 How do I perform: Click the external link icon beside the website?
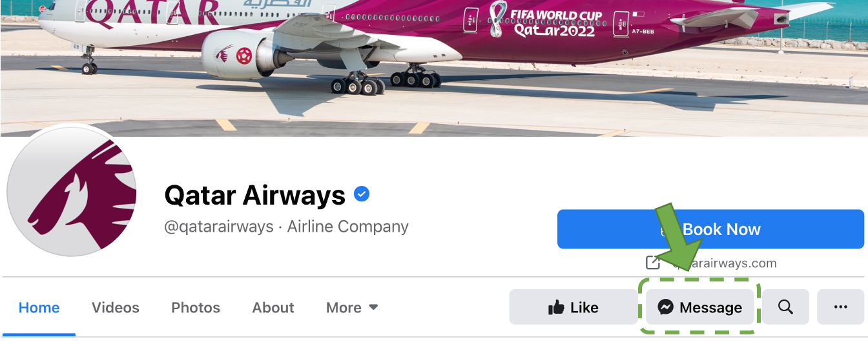(653, 263)
